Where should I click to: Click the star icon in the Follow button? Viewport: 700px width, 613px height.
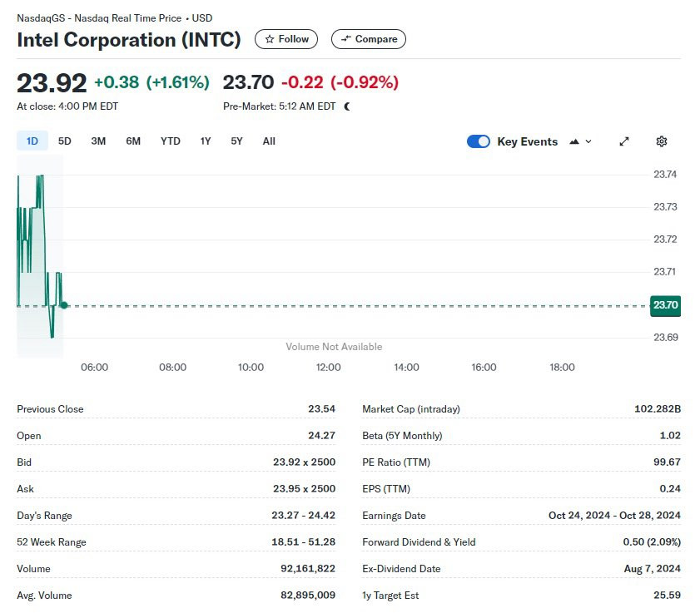tap(269, 39)
